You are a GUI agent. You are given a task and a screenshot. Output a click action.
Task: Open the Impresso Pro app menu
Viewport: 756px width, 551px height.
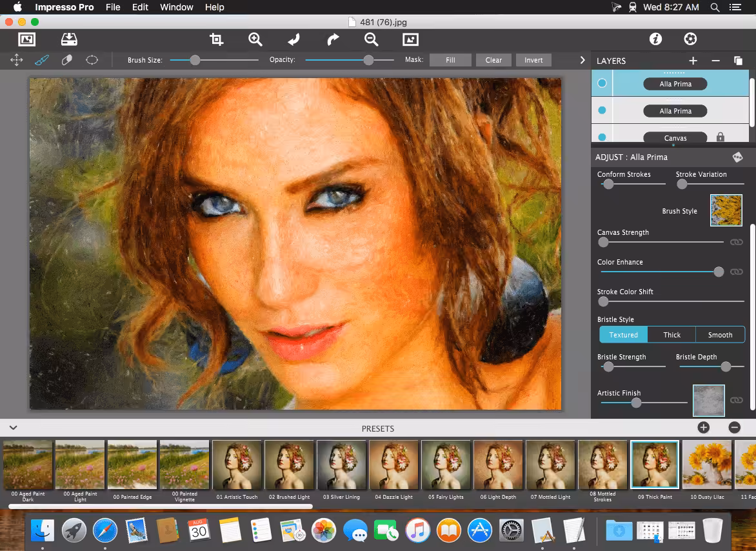click(x=64, y=7)
